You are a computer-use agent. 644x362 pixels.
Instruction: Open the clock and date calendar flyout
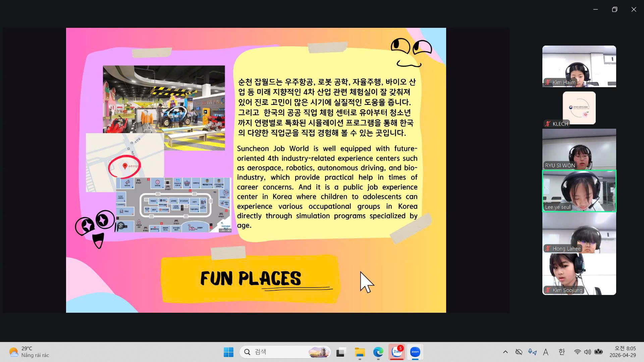click(x=623, y=352)
